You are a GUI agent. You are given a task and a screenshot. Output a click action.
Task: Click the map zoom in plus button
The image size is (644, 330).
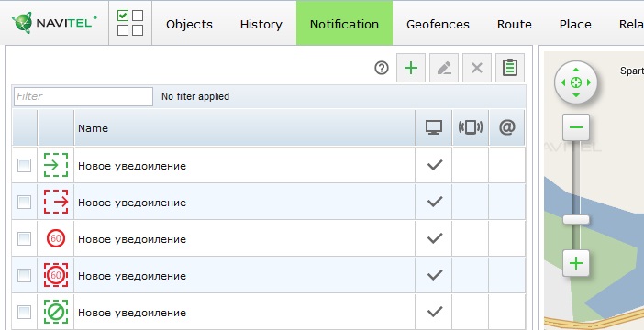tap(576, 263)
